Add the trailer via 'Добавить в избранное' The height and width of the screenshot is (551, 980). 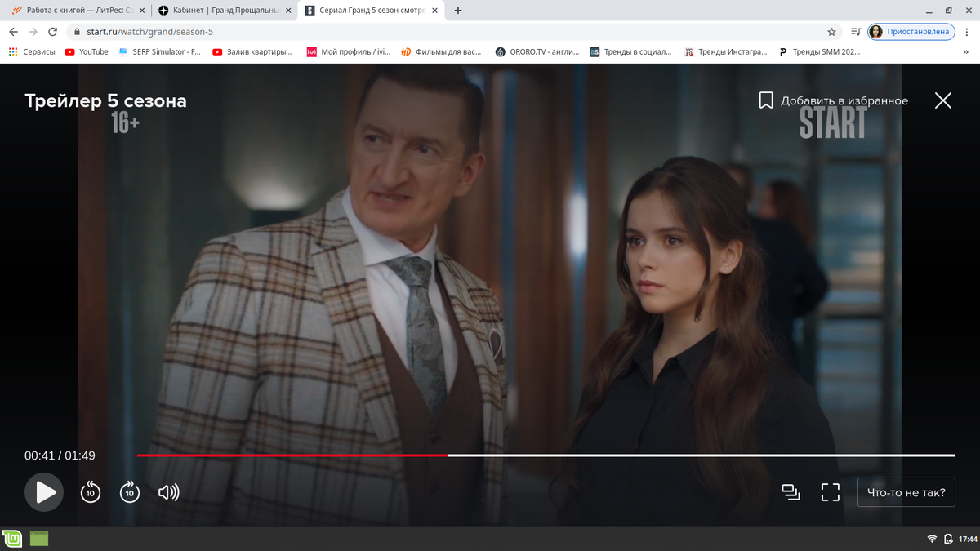click(834, 100)
